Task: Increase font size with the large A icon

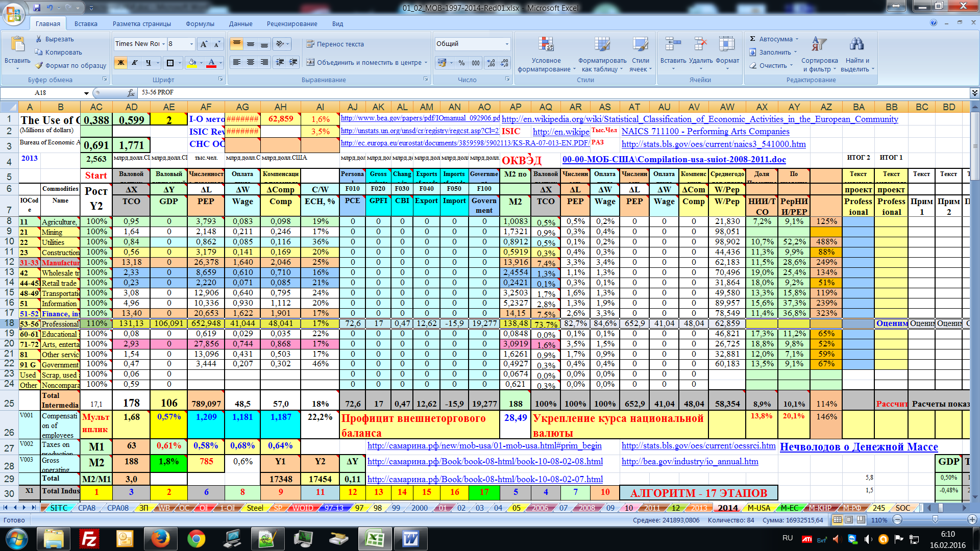Action: [x=204, y=44]
